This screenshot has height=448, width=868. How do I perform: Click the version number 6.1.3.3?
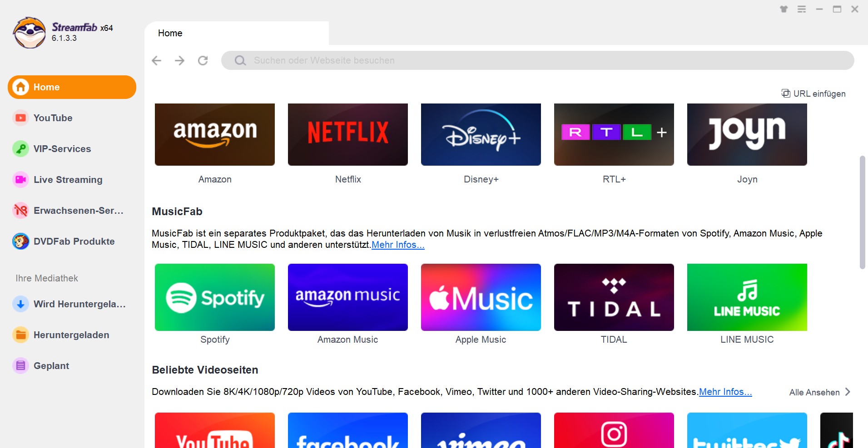tap(64, 38)
